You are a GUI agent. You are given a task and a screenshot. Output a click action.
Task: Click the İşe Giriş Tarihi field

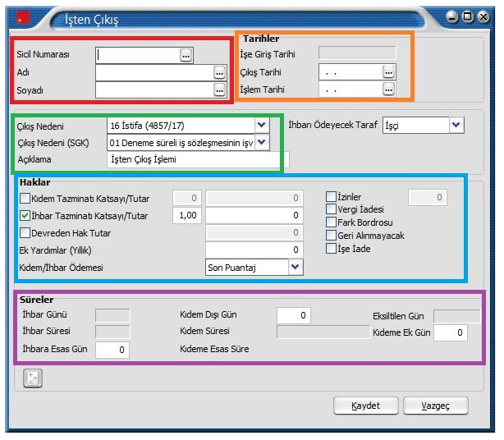click(x=357, y=53)
